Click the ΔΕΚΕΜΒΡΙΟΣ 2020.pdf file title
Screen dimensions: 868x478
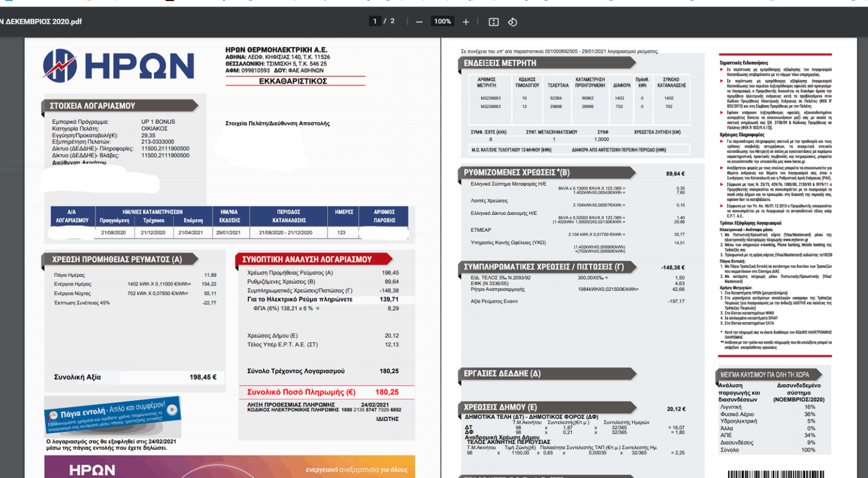[x=42, y=22]
